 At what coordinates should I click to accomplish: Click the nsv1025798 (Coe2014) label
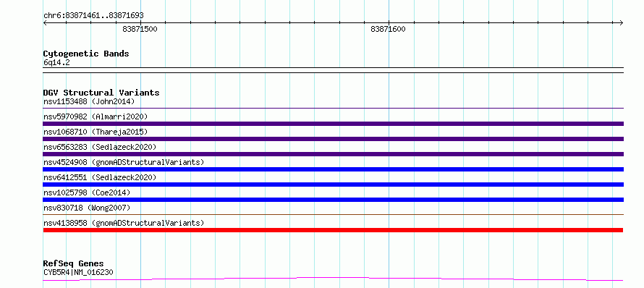pos(87,192)
